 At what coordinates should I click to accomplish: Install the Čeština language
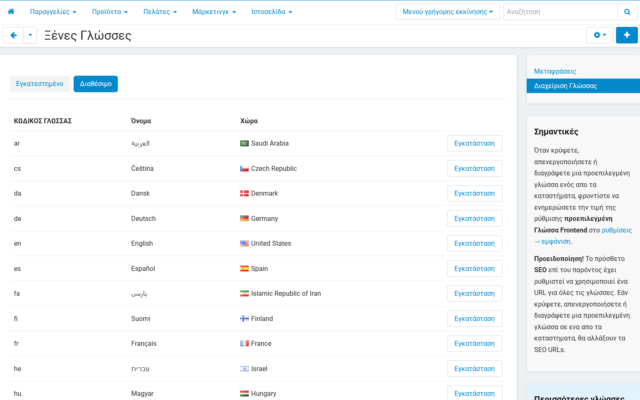pos(474,168)
